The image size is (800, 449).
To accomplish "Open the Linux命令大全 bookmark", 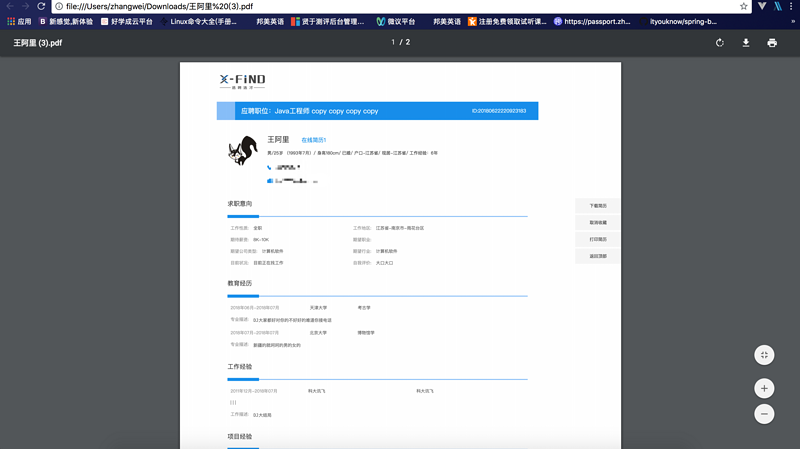I will pyautogui.click(x=198, y=21).
